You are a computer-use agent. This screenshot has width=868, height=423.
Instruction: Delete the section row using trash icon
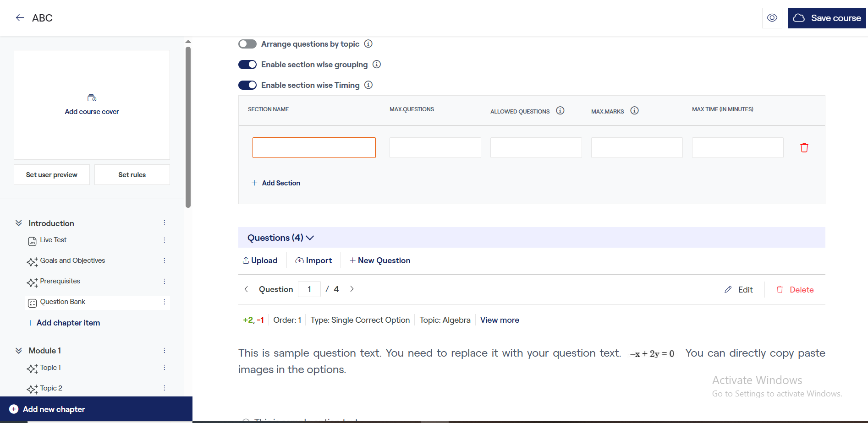coord(804,148)
